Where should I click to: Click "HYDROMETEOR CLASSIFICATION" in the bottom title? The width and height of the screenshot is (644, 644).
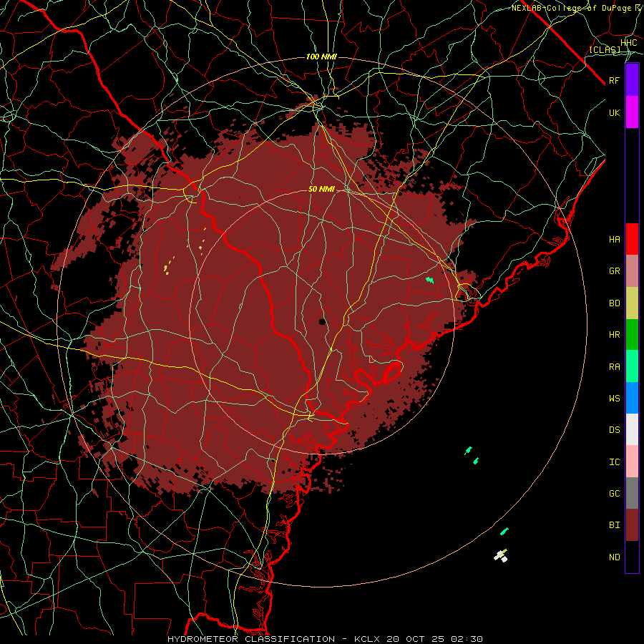[251, 639]
